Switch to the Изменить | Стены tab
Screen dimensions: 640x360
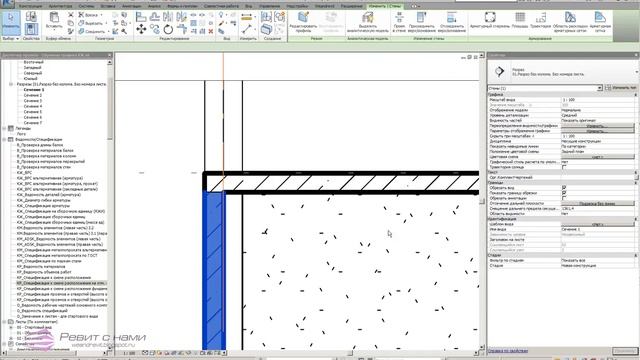click(x=384, y=7)
